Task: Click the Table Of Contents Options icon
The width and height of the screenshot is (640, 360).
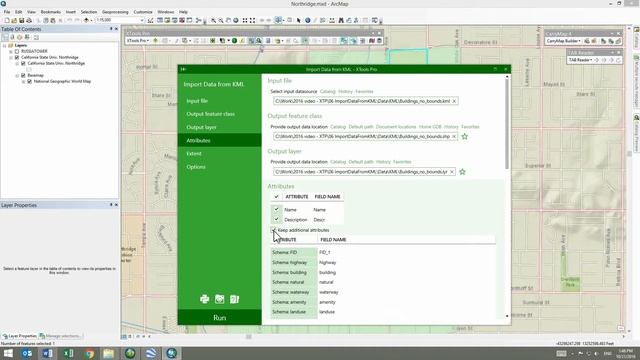Action: tap(36, 37)
